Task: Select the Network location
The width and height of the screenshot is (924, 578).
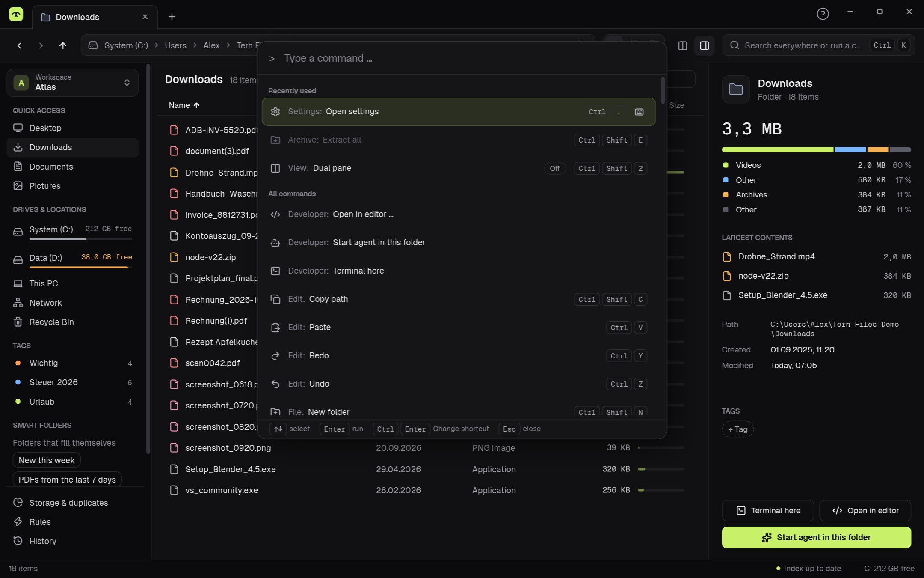Action: 72,303
